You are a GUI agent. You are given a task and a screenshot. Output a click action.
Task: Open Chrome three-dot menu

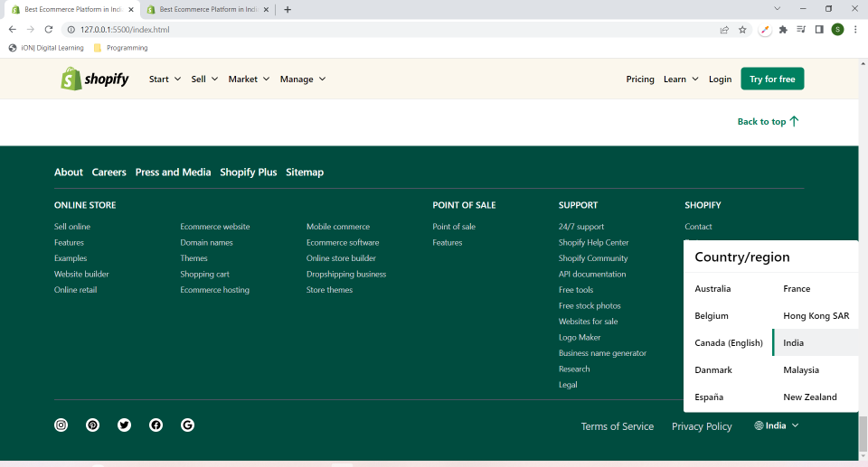pyautogui.click(x=855, y=29)
